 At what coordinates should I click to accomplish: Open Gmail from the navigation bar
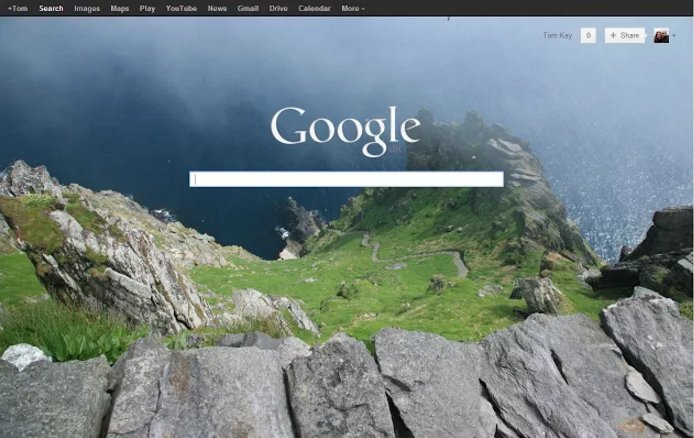tap(248, 8)
